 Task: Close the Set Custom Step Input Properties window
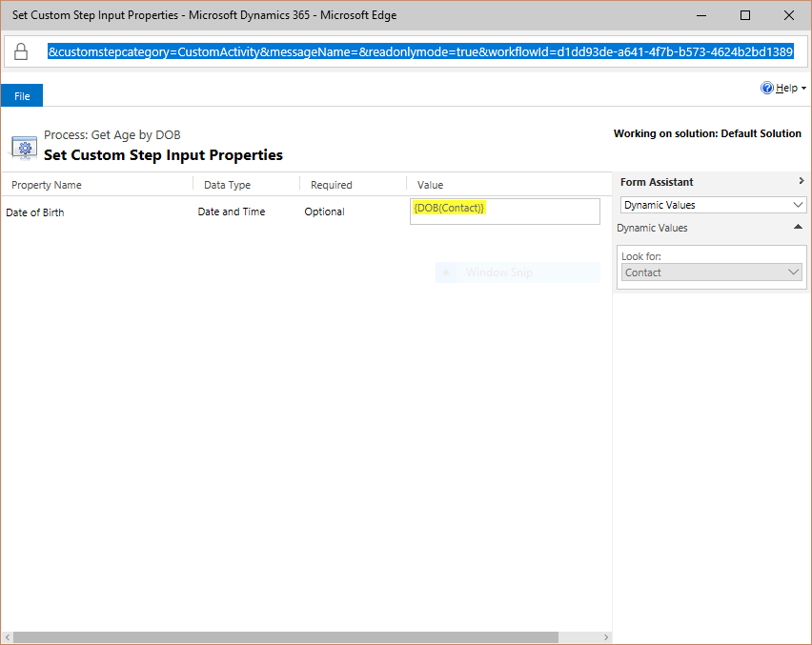pos(789,15)
